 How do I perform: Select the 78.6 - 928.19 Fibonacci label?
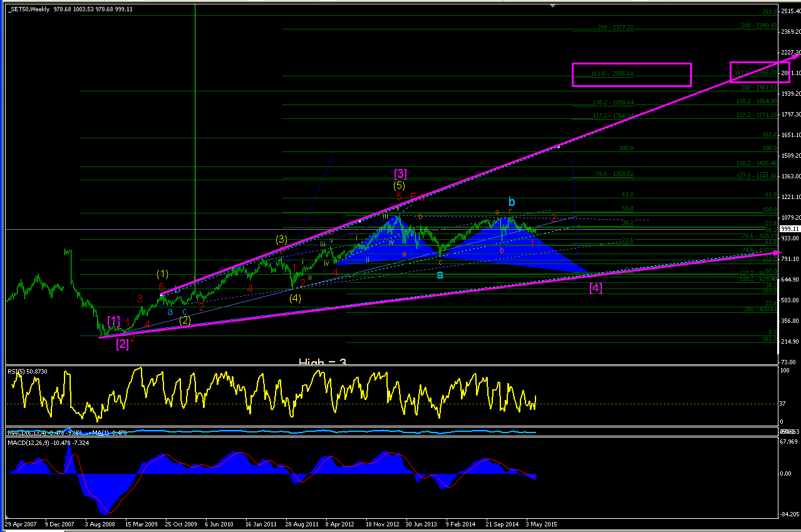pyautogui.click(x=760, y=236)
